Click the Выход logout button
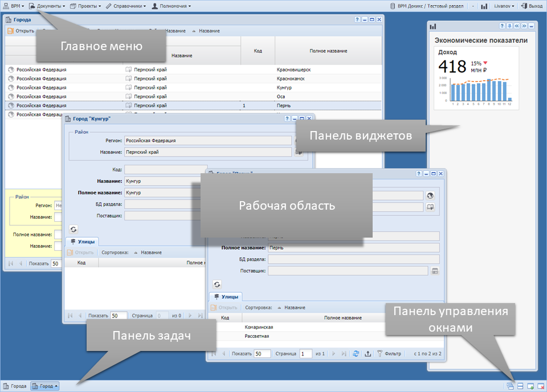Screen dimensions: 547x392 click(532, 6)
